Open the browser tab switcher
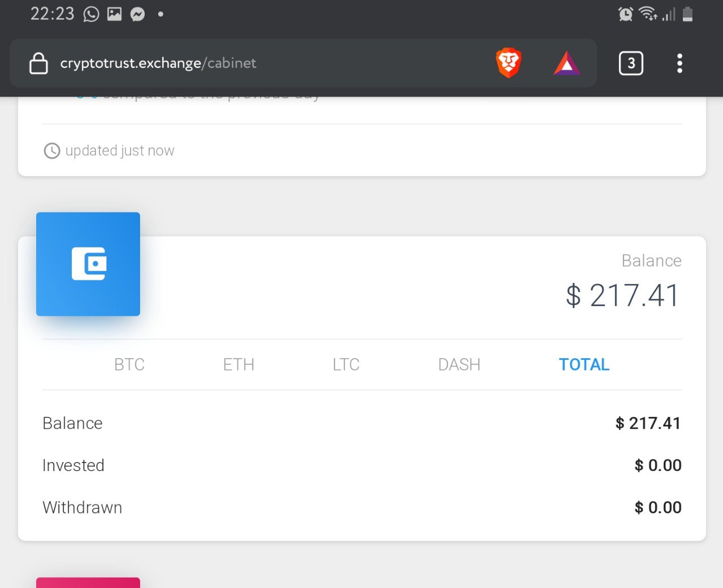The height and width of the screenshot is (588, 723). coord(631,63)
